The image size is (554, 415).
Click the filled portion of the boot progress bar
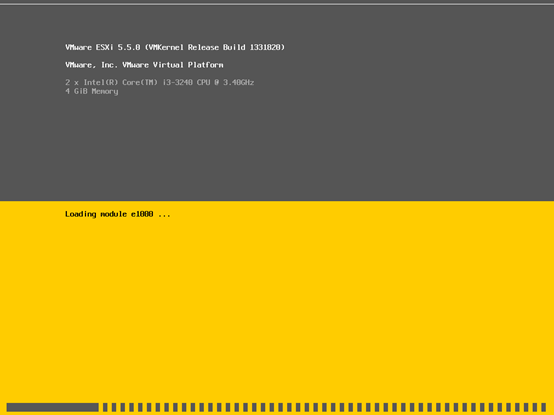click(52, 407)
